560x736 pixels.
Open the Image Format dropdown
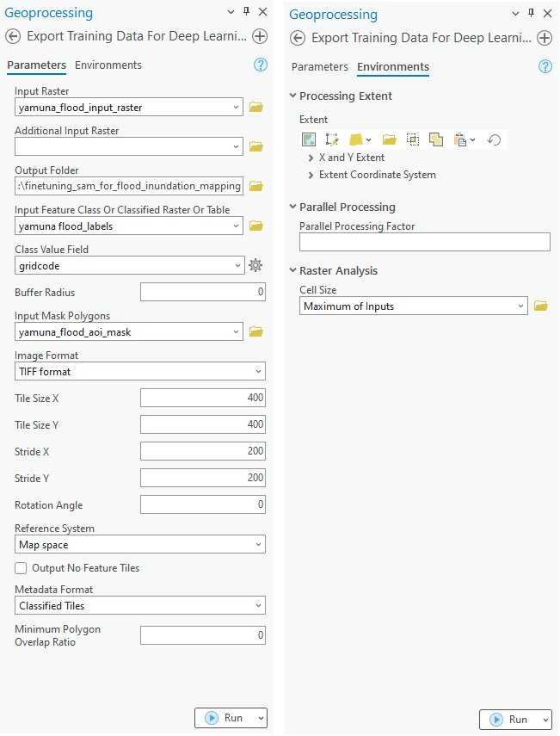(x=140, y=372)
